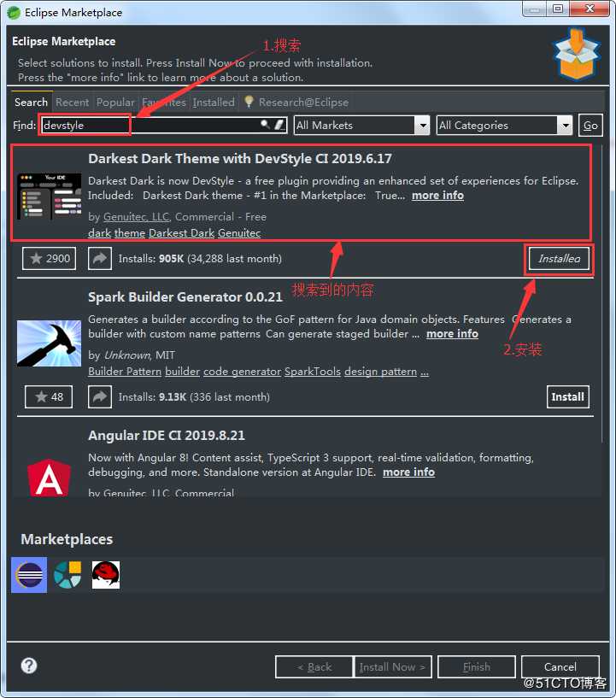This screenshot has height=698, width=616.
Task: Open more info for Darkest Dark Theme
Action: (x=437, y=196)
